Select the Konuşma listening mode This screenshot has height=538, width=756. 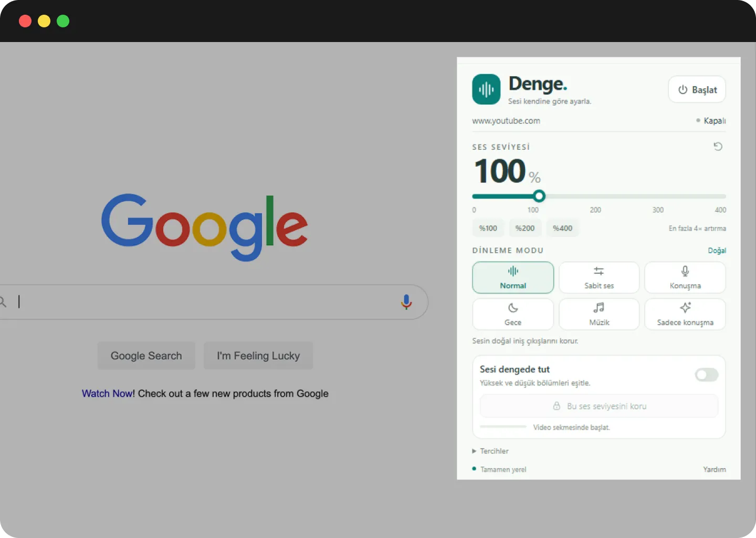coord(685,277)
